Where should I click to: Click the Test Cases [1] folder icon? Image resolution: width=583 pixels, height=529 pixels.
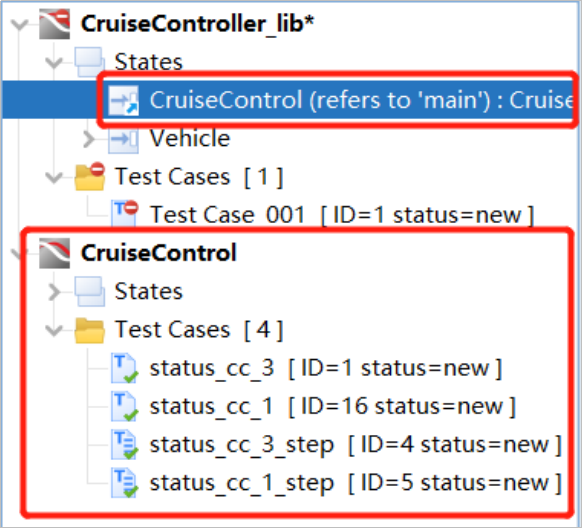(90, 176)
